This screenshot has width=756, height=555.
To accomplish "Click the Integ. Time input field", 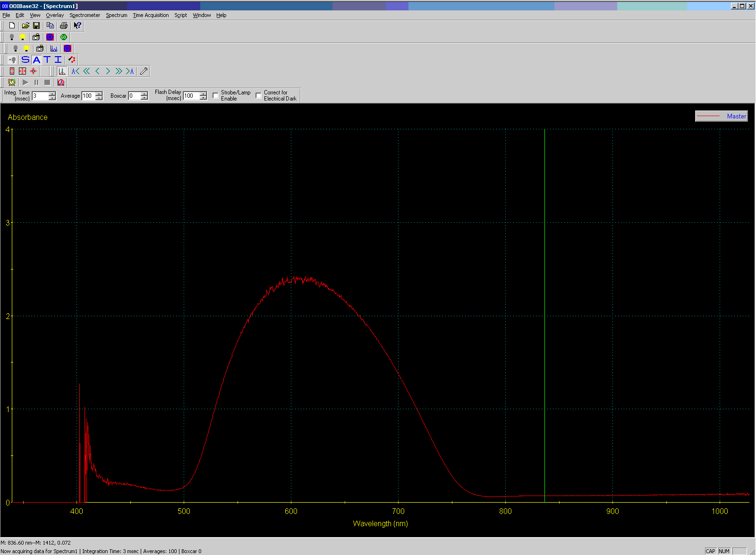I will (x=40, y=96).
